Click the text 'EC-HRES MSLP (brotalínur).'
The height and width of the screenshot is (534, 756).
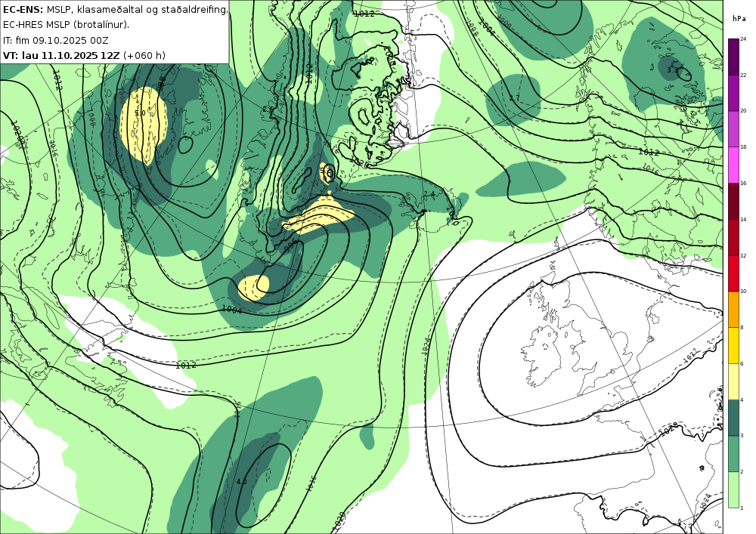pyautogui.click(x=66, y=25)
